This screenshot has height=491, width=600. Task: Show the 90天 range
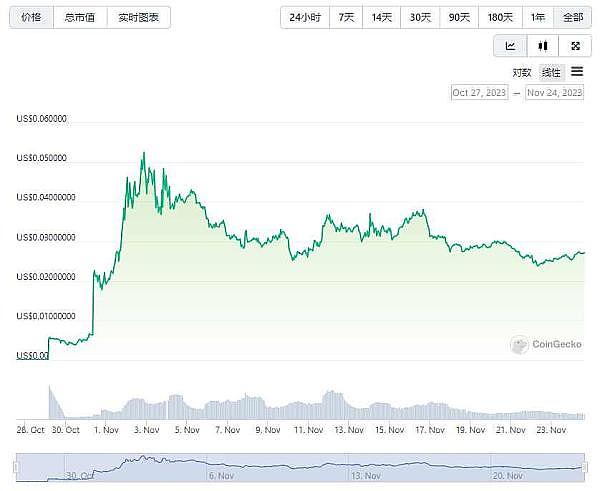[x=460, y=17]
